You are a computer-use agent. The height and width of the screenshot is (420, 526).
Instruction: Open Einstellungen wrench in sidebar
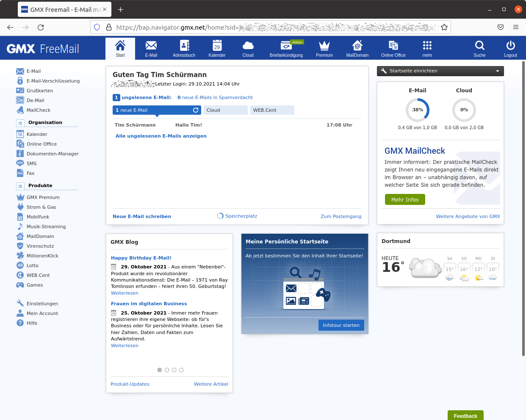pyautogui.click(x=37, y=304)
